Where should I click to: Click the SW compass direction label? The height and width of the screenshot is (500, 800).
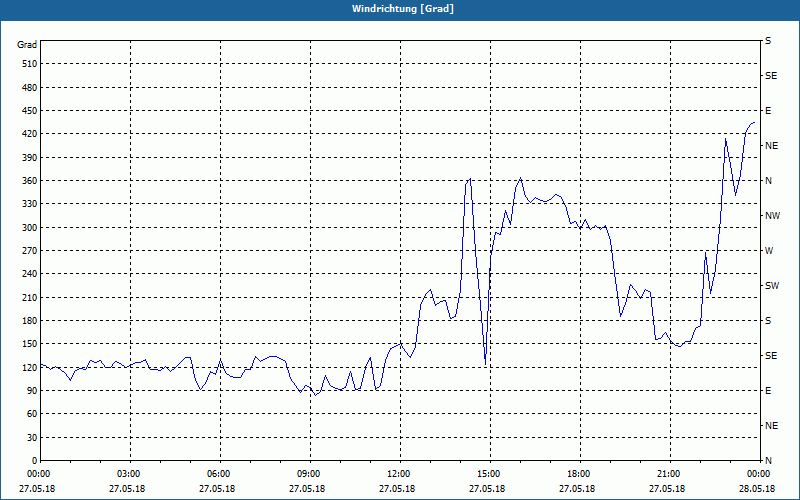[x=772, y=286]
